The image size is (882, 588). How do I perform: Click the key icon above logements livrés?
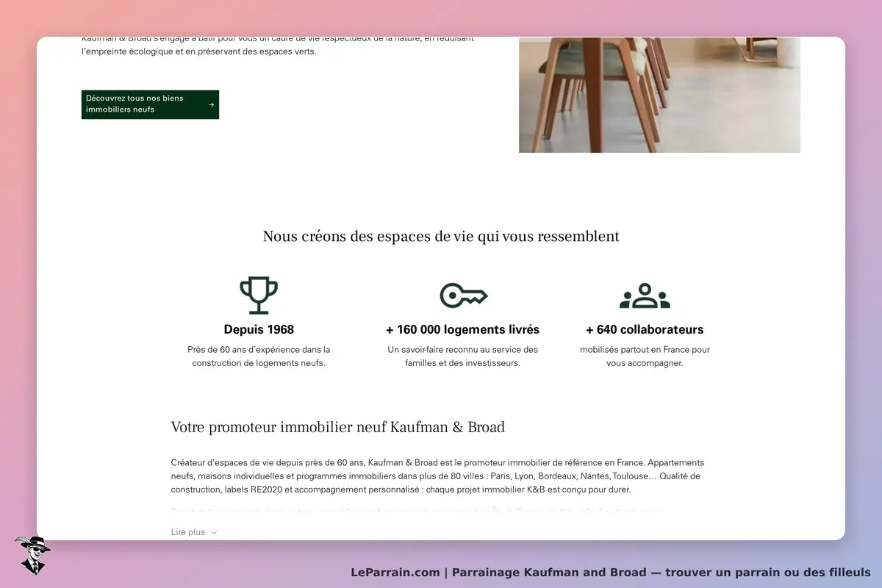[464, 295]
